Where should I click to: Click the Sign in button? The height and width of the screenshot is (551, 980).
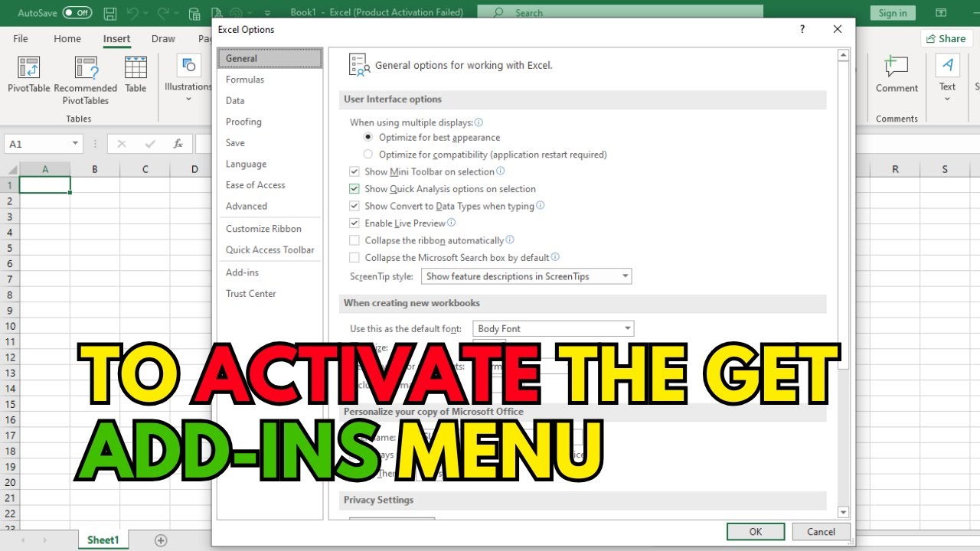click(x=893, y=13)
